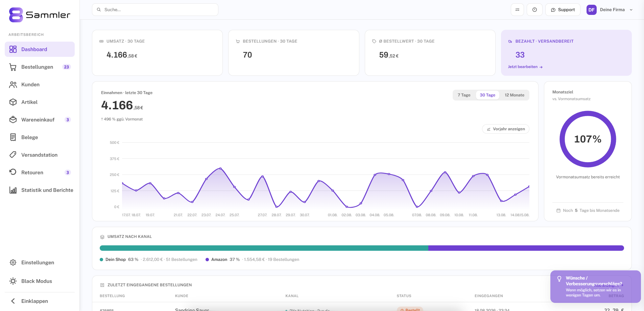Open Einstellungen via the gear icon

13,263
